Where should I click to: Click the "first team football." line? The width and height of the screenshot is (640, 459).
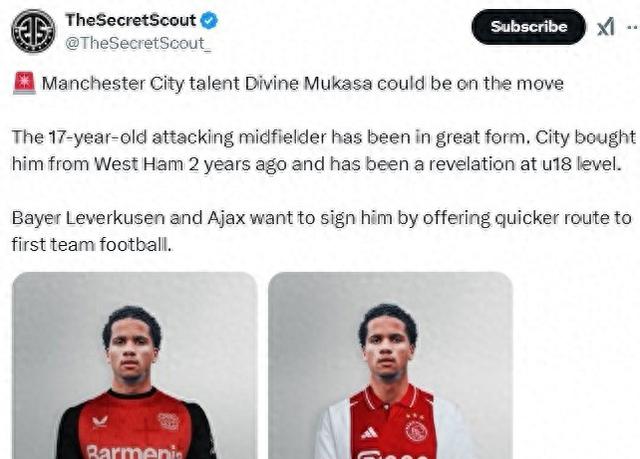(92, 243)
